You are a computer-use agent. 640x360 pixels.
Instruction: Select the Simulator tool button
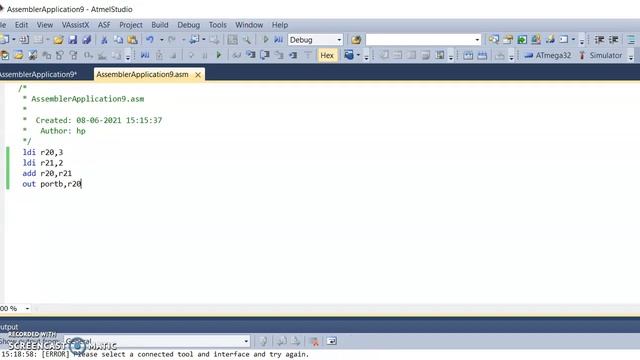[x=601, y=56]
